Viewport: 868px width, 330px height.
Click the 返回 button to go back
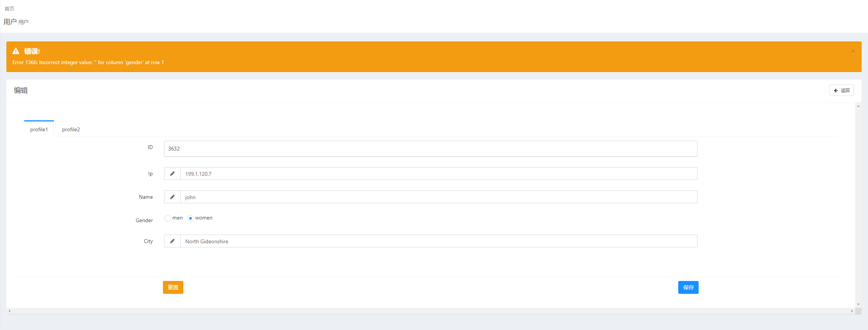point(842,90)
